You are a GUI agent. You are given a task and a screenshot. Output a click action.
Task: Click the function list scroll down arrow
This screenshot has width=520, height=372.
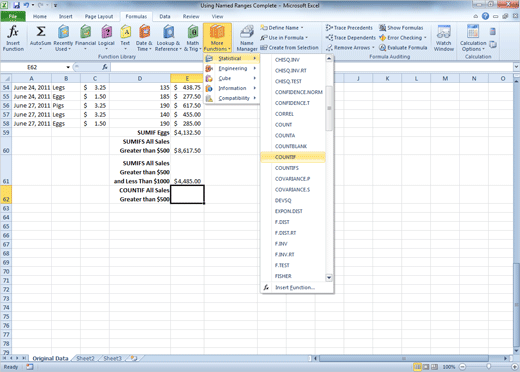tap(329, 277)
